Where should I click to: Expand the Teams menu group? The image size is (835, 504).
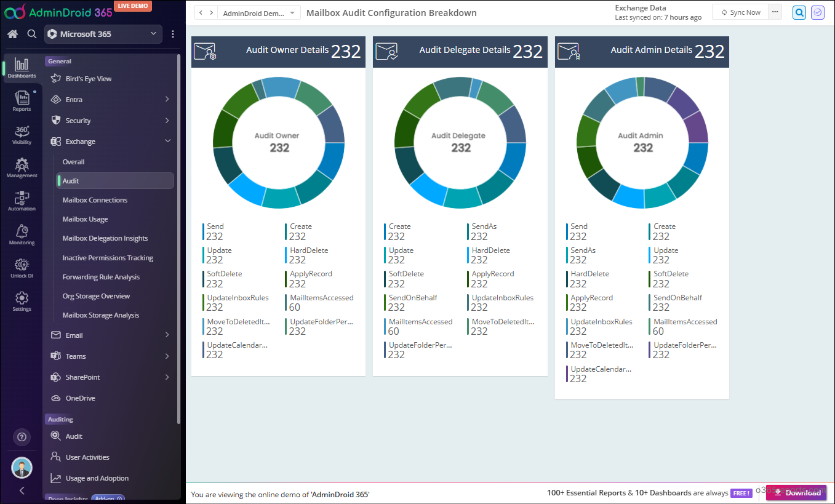[x=110, y=356]
